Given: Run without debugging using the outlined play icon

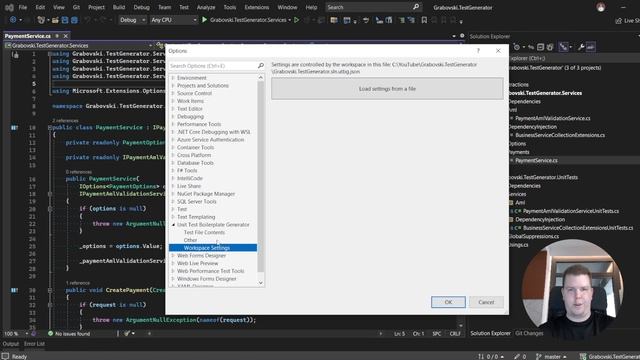Looking at the screenshot, I should [x=297, y=20].
